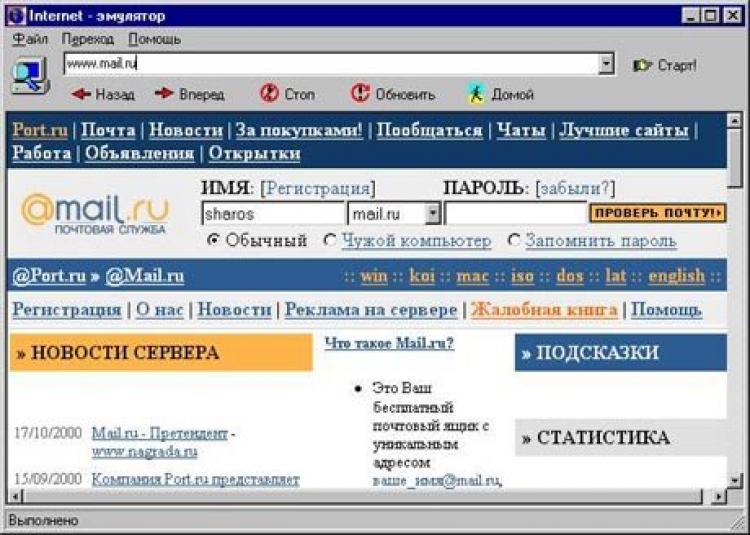Click the vertical scrollbar up arrow

(734, 120)
